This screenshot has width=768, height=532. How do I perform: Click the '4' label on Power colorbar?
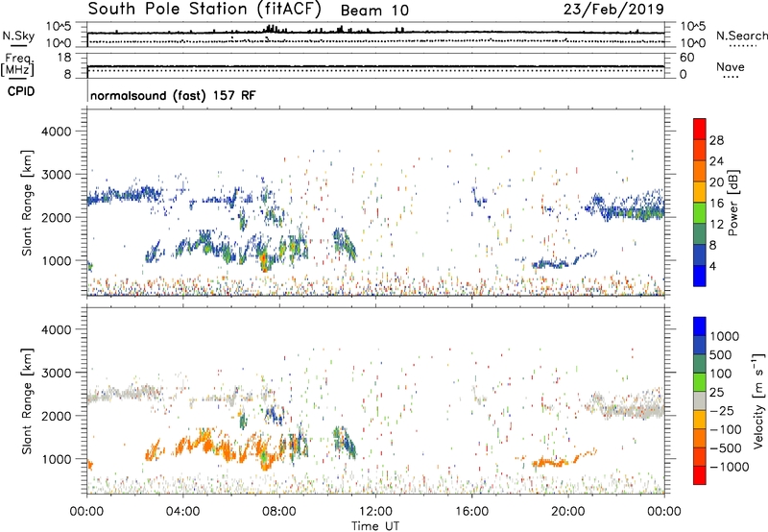[712, 266]
